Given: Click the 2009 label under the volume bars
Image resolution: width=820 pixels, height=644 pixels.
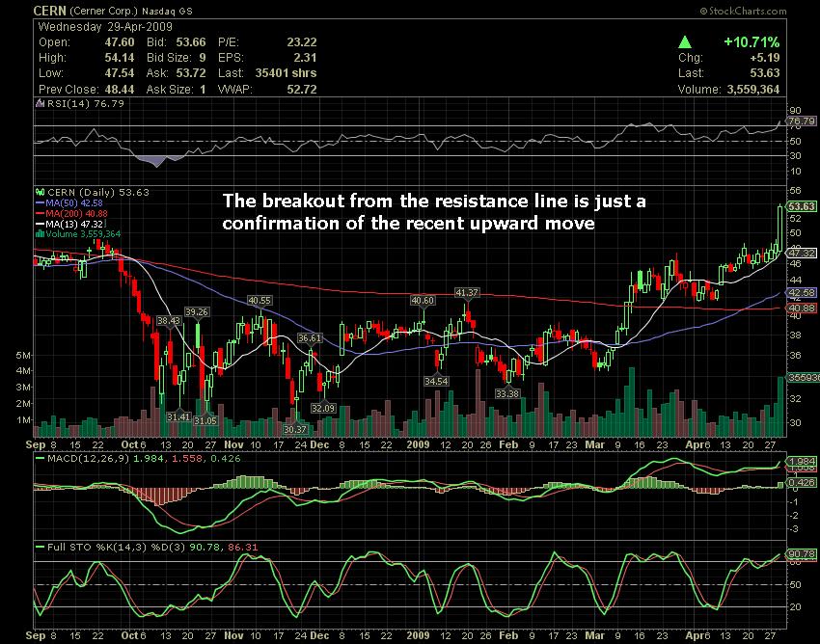Looking at the screenshot, I should coord(418,444).
